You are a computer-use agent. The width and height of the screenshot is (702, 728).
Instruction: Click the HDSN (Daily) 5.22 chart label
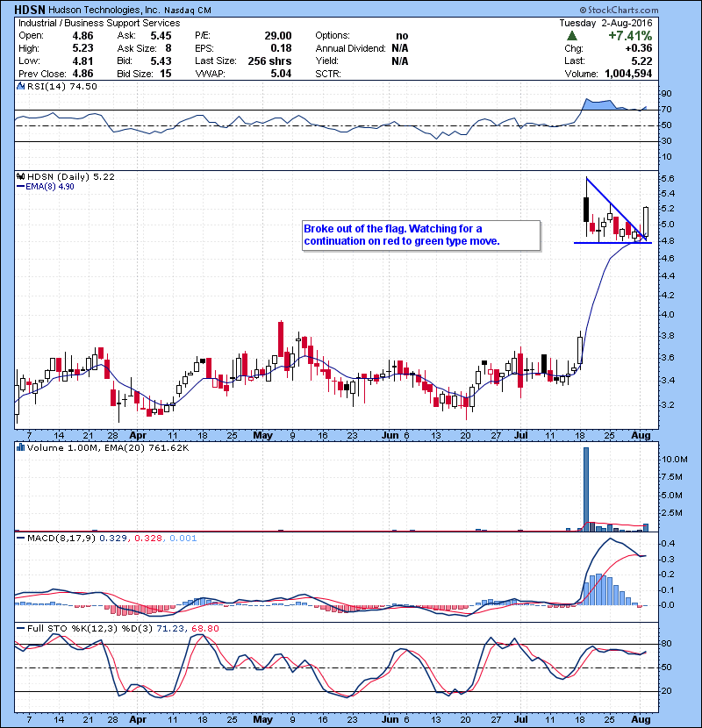(70, 177)
